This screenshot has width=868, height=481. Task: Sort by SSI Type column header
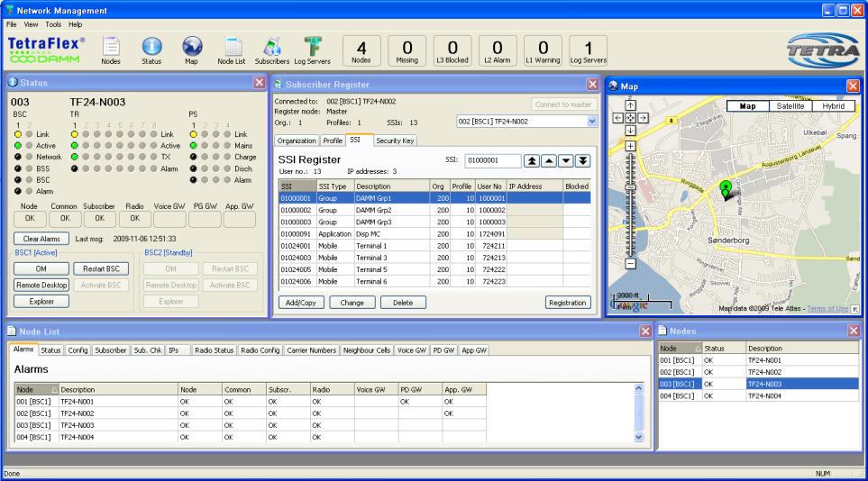[x=334, y=186]
